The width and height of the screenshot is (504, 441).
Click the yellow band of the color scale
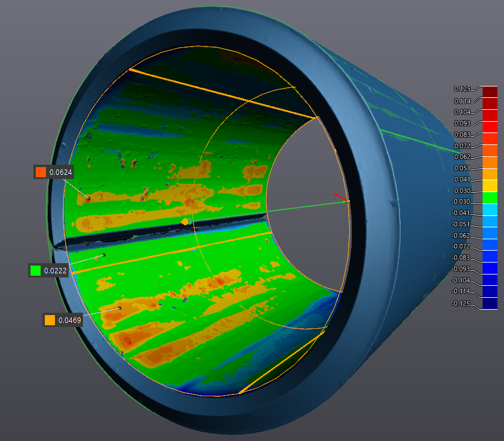[490, 186]
